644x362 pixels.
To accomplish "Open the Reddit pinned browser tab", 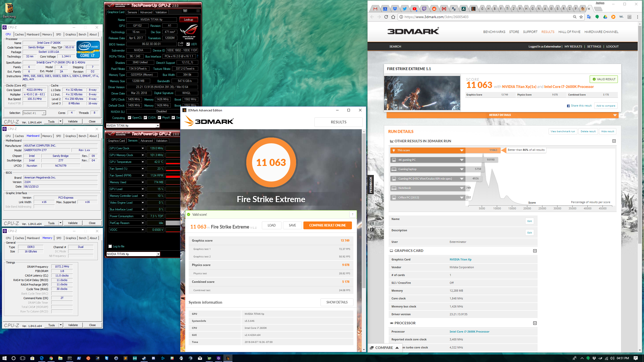I will pyautogui.click(x=434, y=9).
